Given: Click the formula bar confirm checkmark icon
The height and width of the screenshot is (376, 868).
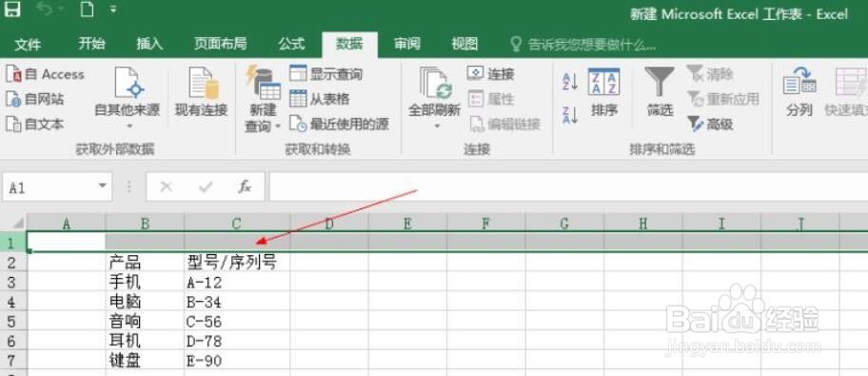Looking at the screenshot, I should click(x=206, y=188).
